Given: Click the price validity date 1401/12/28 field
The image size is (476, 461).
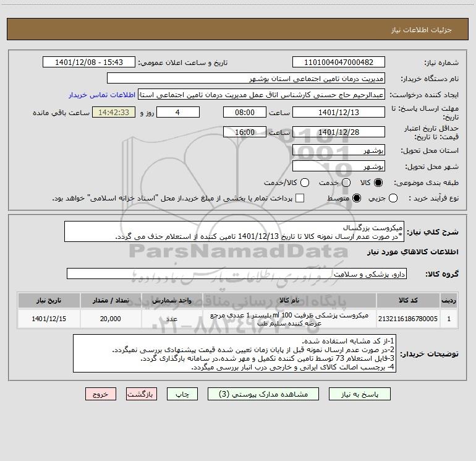Looking at the screenshot, I should (339, 132).
